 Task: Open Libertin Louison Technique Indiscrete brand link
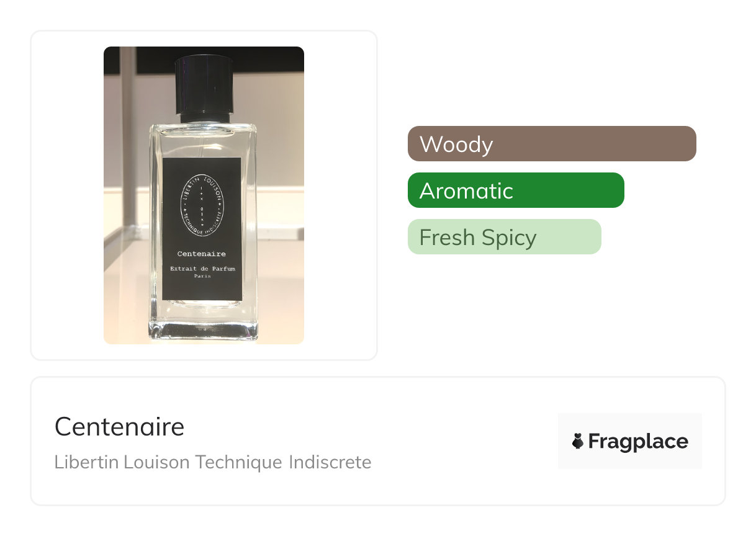pos(213,462)
